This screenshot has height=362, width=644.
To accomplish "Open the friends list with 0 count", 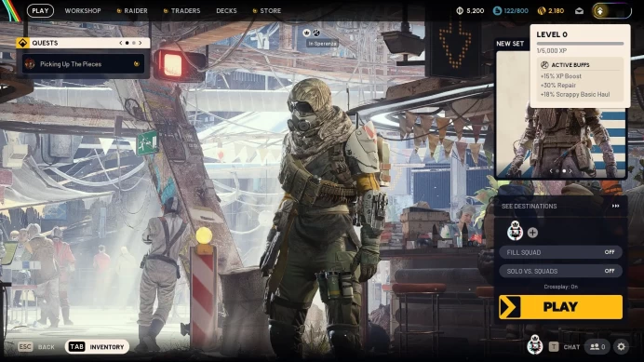I will (x=597, y=347).
